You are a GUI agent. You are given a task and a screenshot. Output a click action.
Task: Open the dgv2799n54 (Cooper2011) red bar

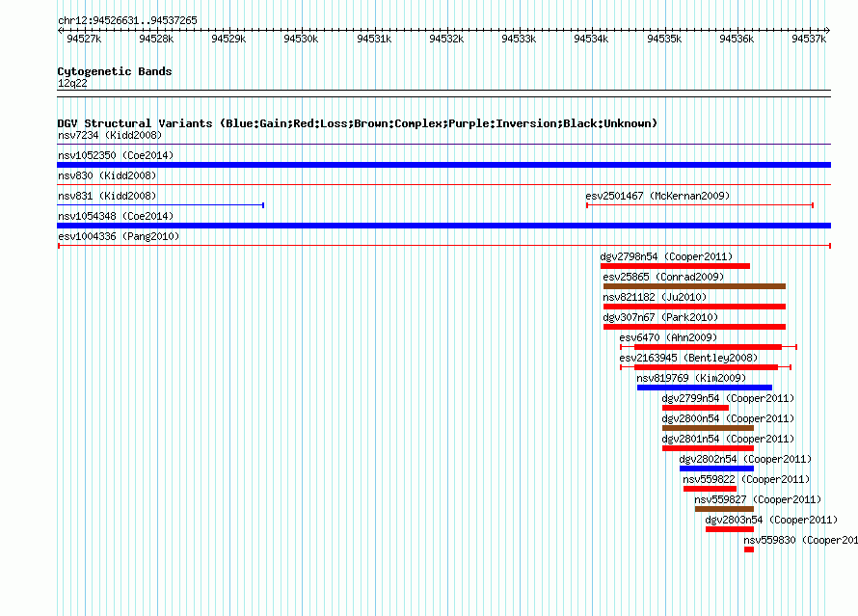(x=695, y=408)
